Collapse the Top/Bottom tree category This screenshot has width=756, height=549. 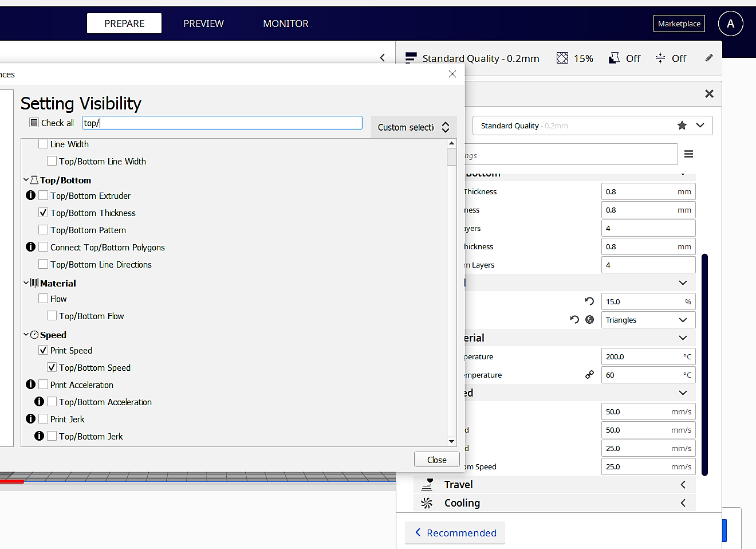(26, 180)
